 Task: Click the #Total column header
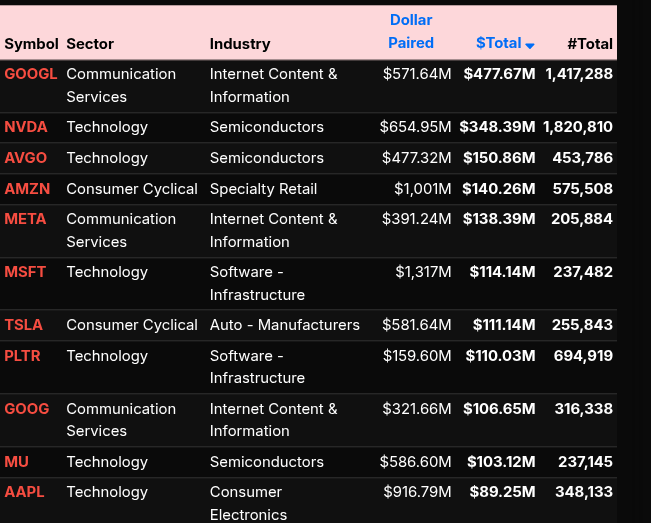[x=589, y=44]
